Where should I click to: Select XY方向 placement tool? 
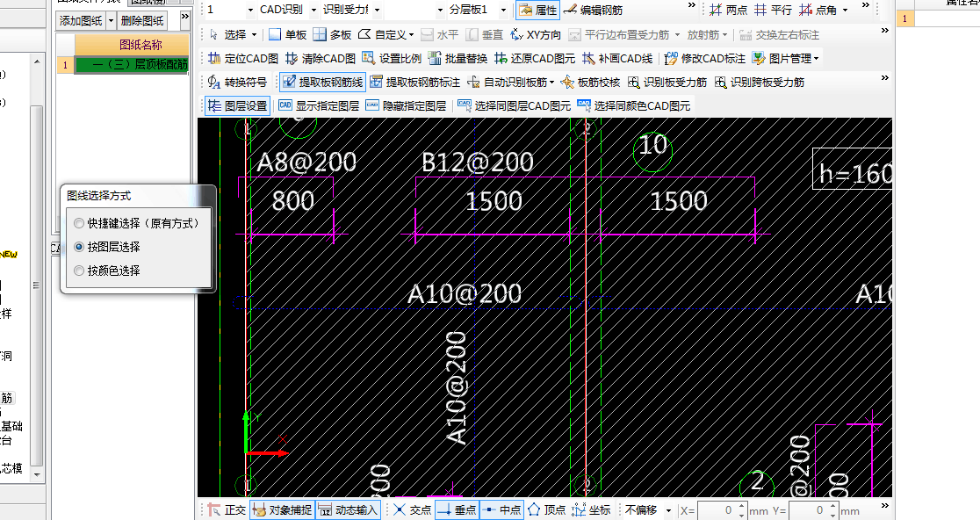pos(537,34)
